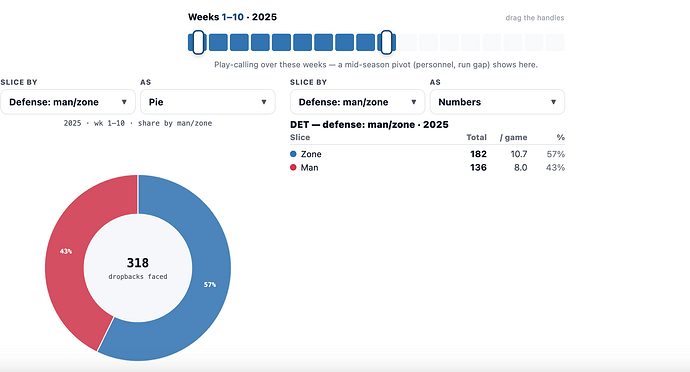The image size is (690, 372).
Task: Click the last faded week 18 block
Action: click(555, 42)
